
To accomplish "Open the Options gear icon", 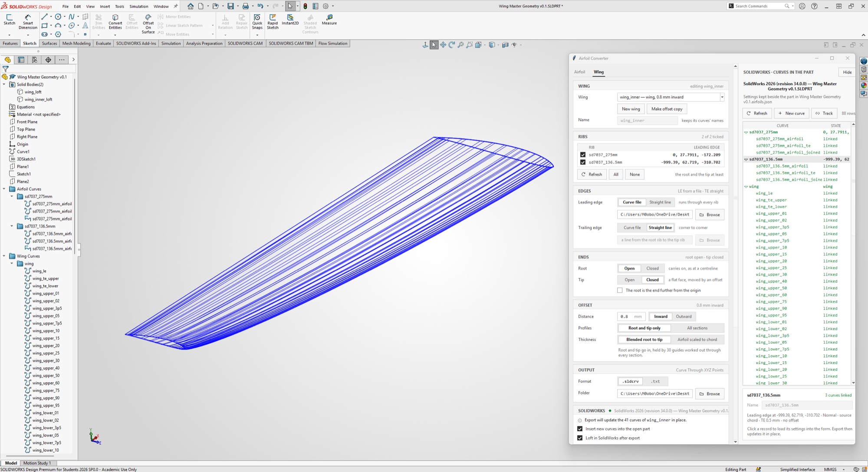I will click(x=325, y=6).
